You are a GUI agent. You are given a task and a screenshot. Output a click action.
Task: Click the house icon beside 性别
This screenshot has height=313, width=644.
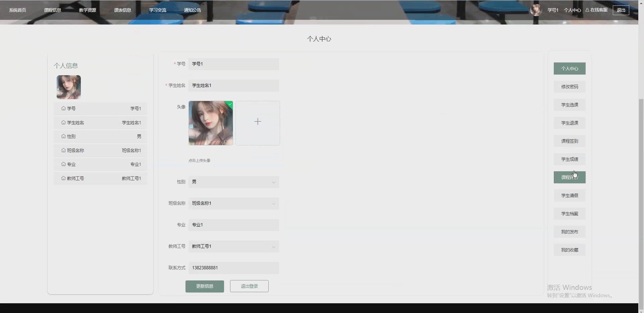[x=63, y=136]
